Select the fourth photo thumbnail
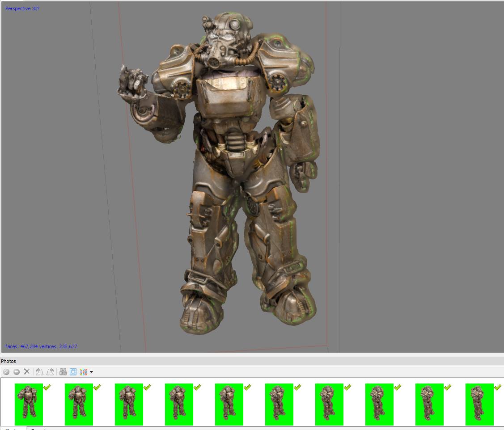This screenshot has width=504, height=430. [179, 404]
